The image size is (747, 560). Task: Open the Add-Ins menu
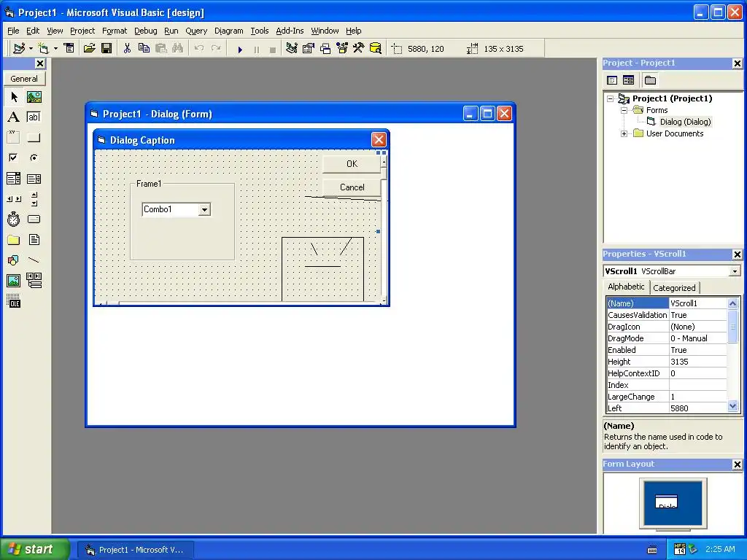tap(290, 31)
